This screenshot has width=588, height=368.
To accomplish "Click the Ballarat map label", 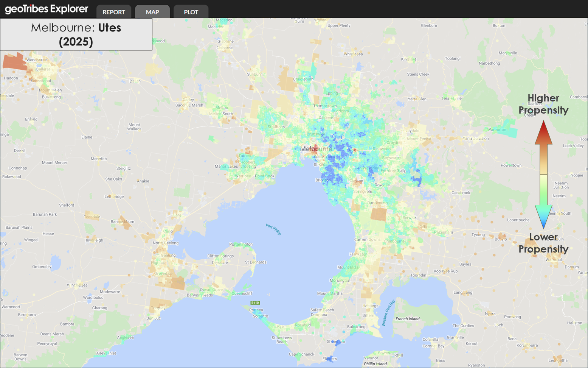I will coord(43,69).
